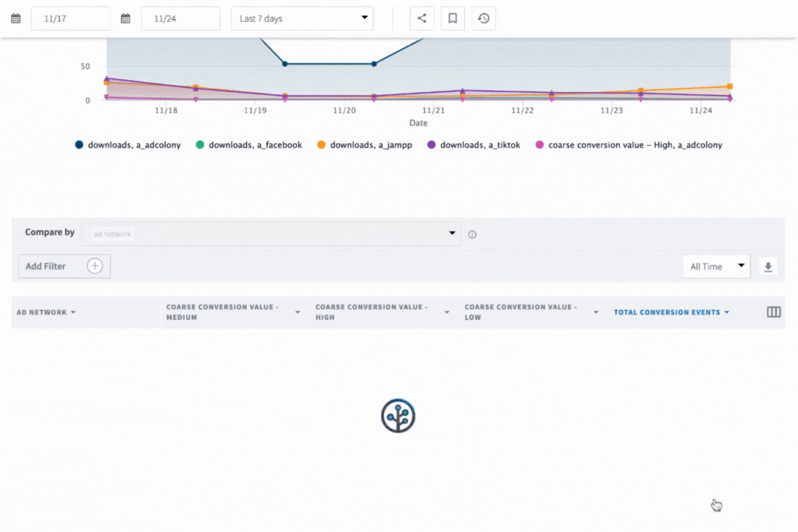Expand the All Time dropdown

click(x=716, y=267)
